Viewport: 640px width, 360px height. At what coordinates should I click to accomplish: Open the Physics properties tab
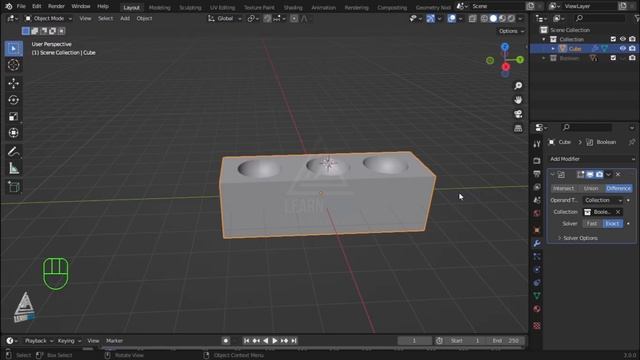(x=537, y=269)
